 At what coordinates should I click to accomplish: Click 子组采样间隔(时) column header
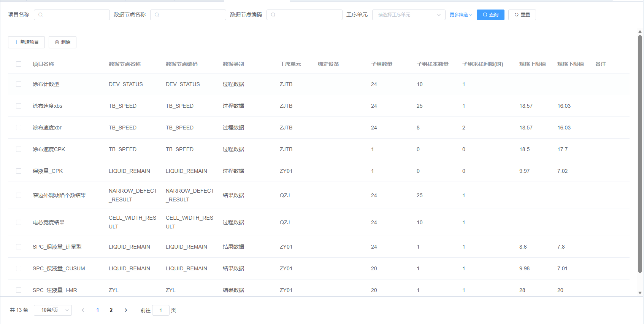pyautogui.click(x=483, y=64)
